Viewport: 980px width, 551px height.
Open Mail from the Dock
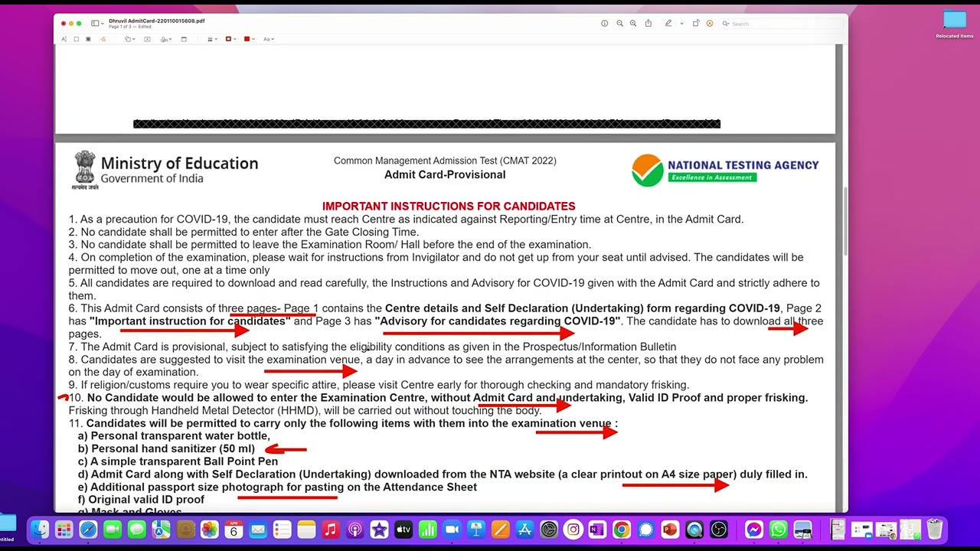pos(258,530)
